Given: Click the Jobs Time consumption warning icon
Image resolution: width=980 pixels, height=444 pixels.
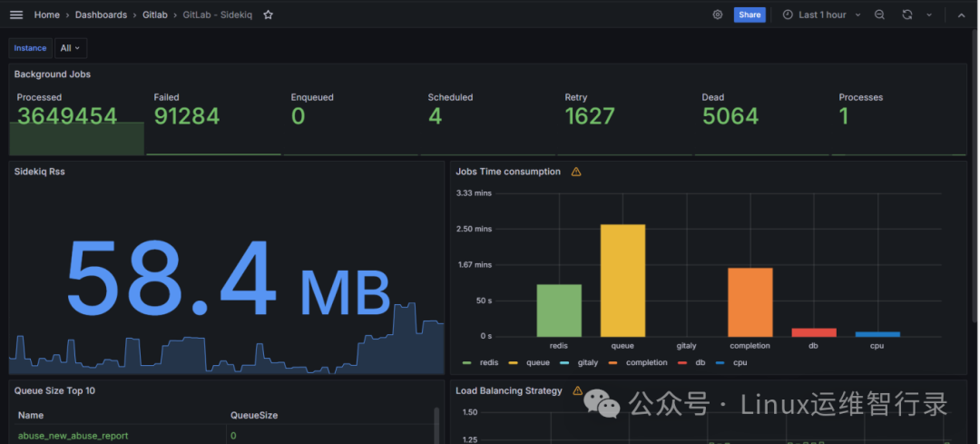Looking at the screenshot, I should 576,172.
